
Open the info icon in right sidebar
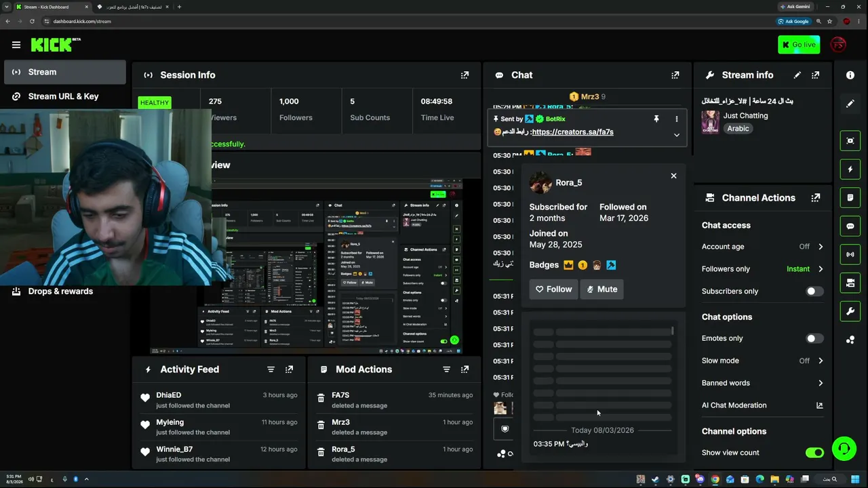[850, 75]
